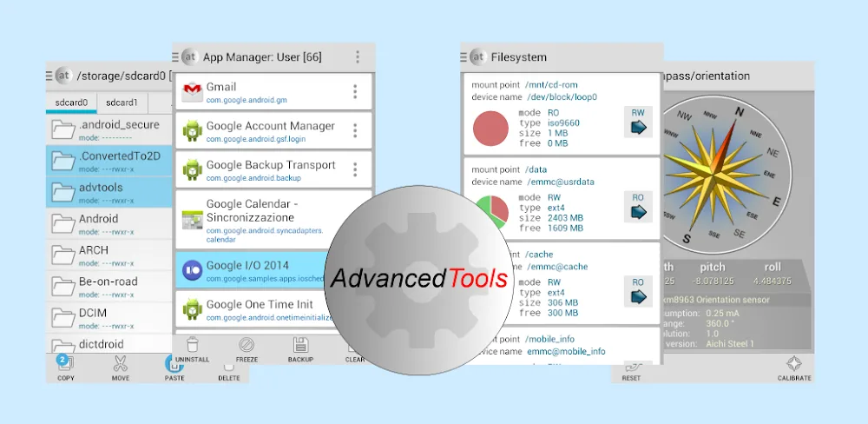Remount /mnt/cd-rom as RW

[x=638, y=122]
